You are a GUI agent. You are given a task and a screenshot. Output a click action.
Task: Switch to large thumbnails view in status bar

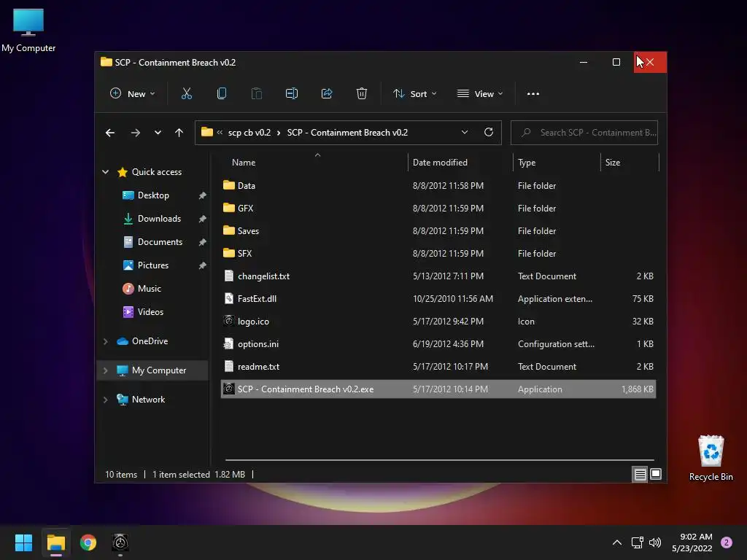pyautogui.click(x=656, y=474)
